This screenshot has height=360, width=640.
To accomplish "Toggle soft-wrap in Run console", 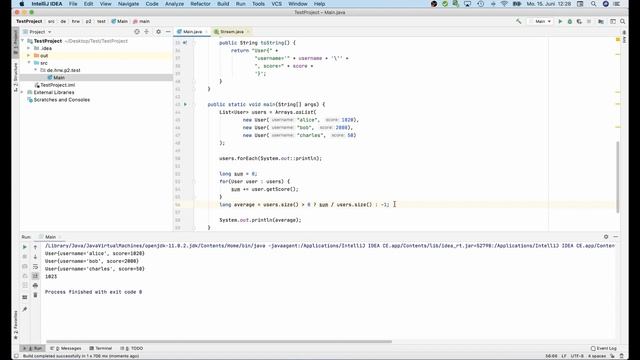I will [35, 267].
